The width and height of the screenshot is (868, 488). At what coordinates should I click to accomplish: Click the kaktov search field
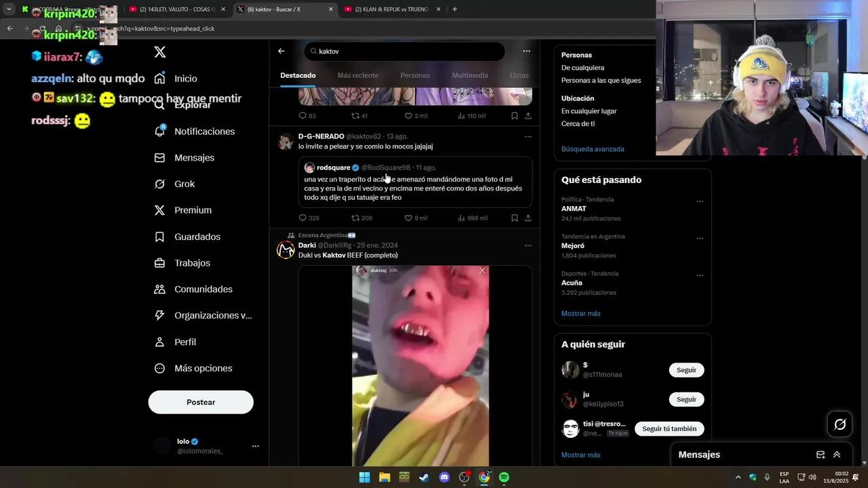coord(404,52)
